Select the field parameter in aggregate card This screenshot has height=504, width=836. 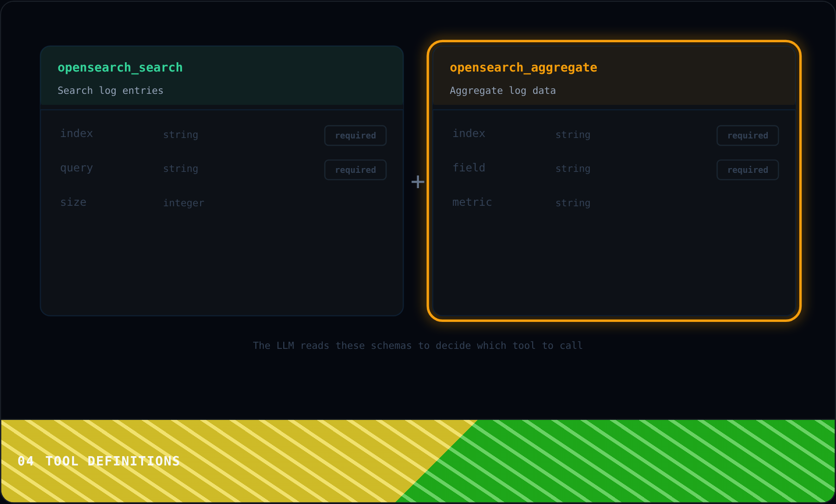click(x=469, y=168)
